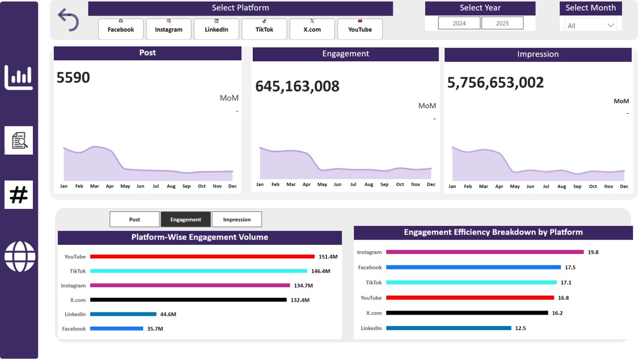This screenshot has height=364, width=638.
Task: Select year 2025
Action: coord(503,23)
